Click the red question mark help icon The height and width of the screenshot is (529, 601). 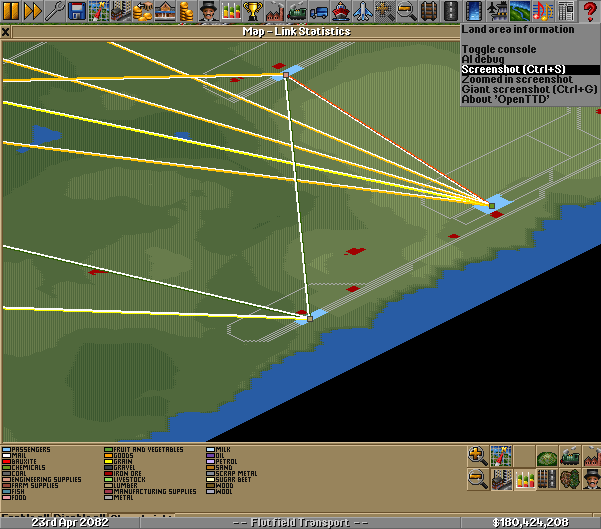590,11
